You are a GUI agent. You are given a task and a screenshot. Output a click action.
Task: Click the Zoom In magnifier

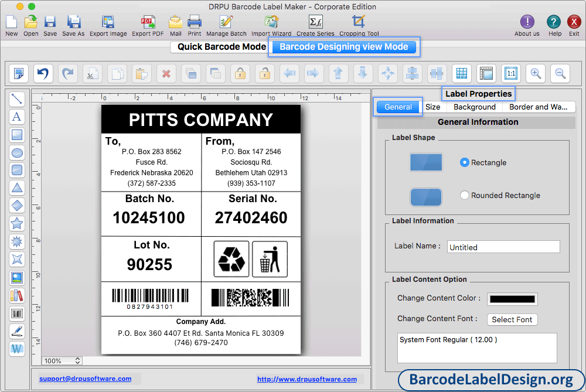pyautogui.click(x=536, y=73)
